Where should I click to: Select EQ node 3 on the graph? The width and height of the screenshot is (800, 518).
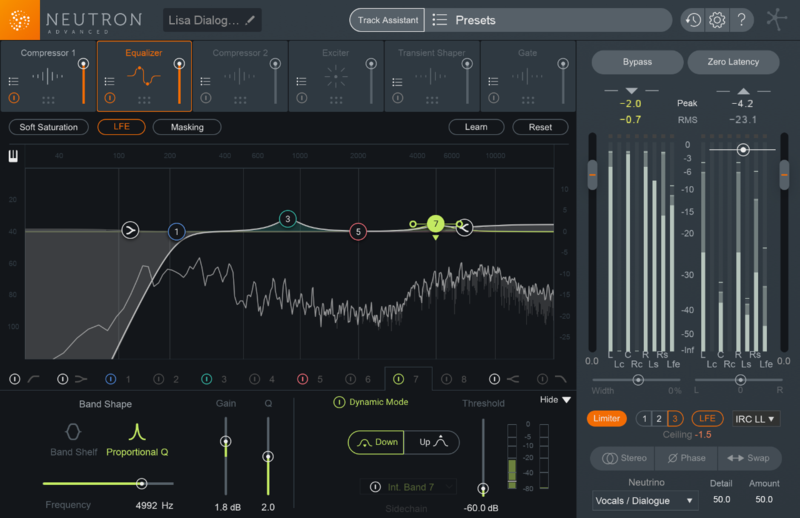point(287,218)
